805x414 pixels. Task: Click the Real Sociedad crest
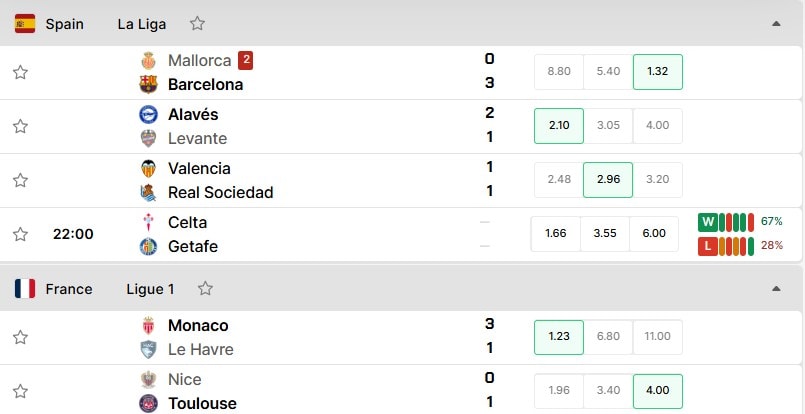148,193
